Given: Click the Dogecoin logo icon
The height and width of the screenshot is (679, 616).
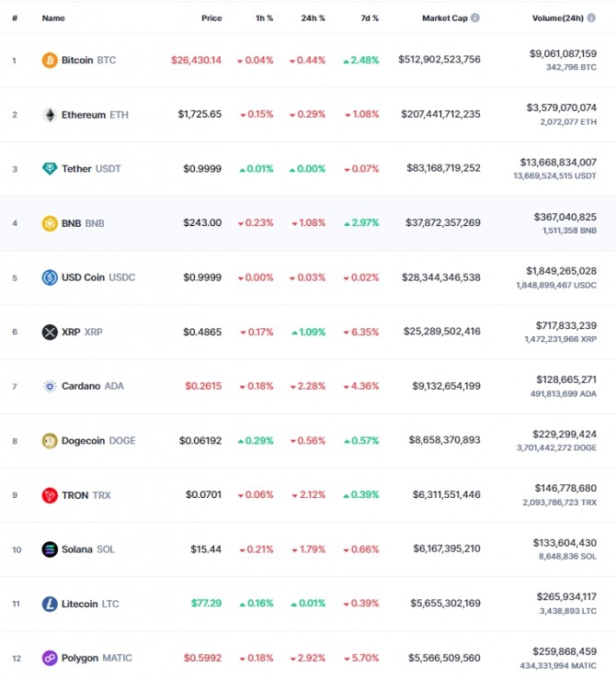Looking at the screenshot, I should click(x=50, y=441).
